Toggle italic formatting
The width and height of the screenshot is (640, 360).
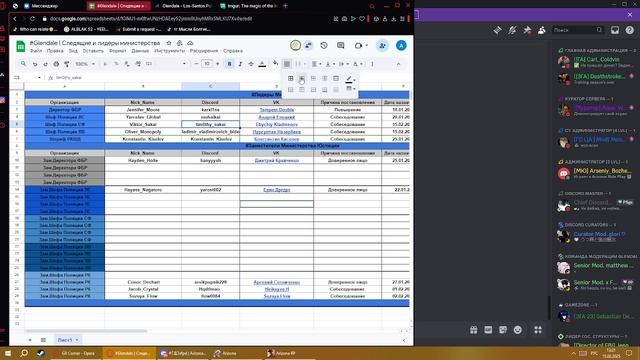[240, 64]
